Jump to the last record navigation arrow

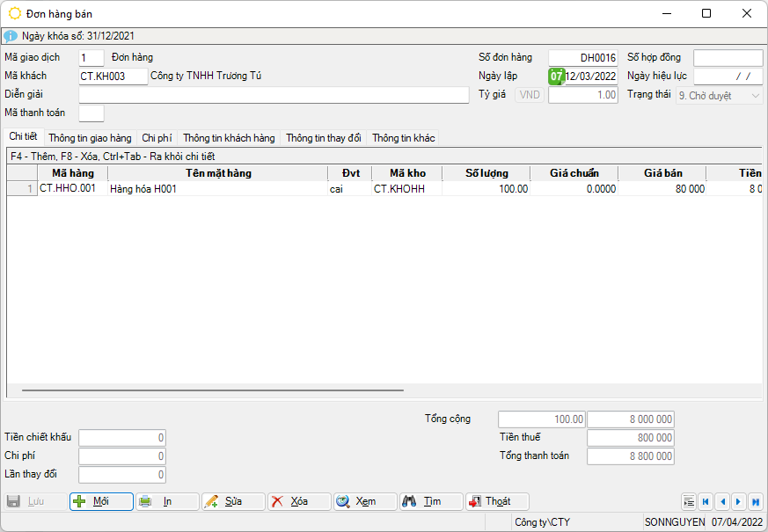[755, 501]
